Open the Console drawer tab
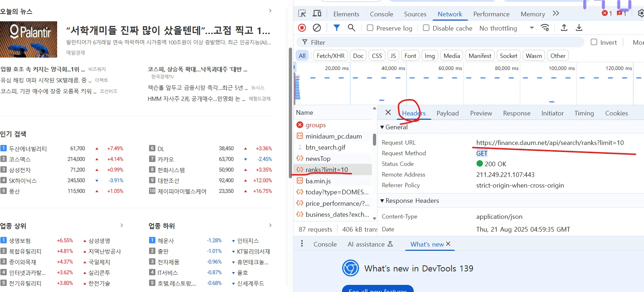644x292 pixels. click(x=325, y=244)
